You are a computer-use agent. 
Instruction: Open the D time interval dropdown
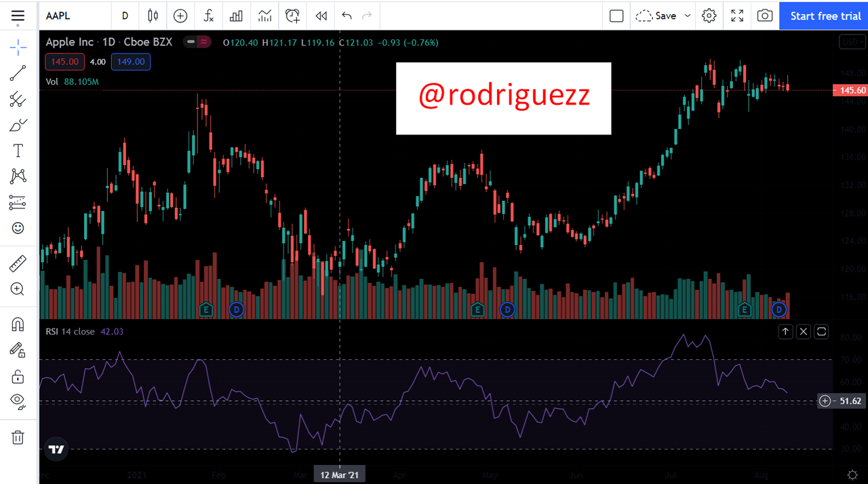click(125, 16)
